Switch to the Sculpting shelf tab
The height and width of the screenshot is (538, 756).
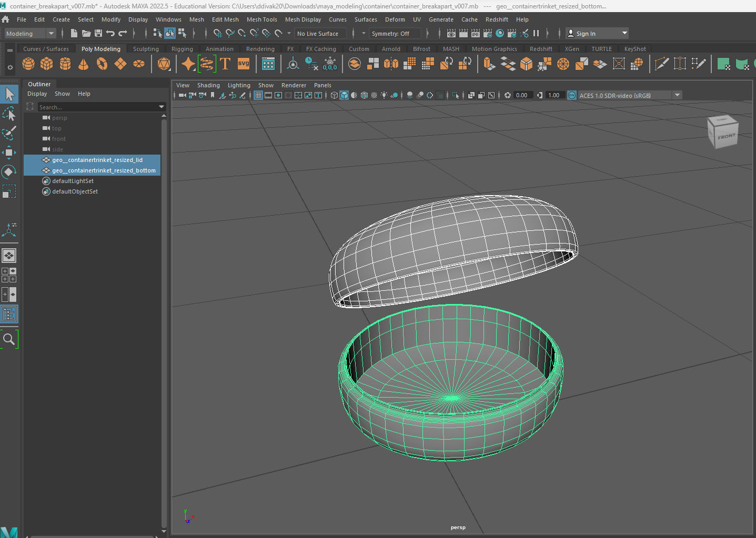(x=146, y=49)
